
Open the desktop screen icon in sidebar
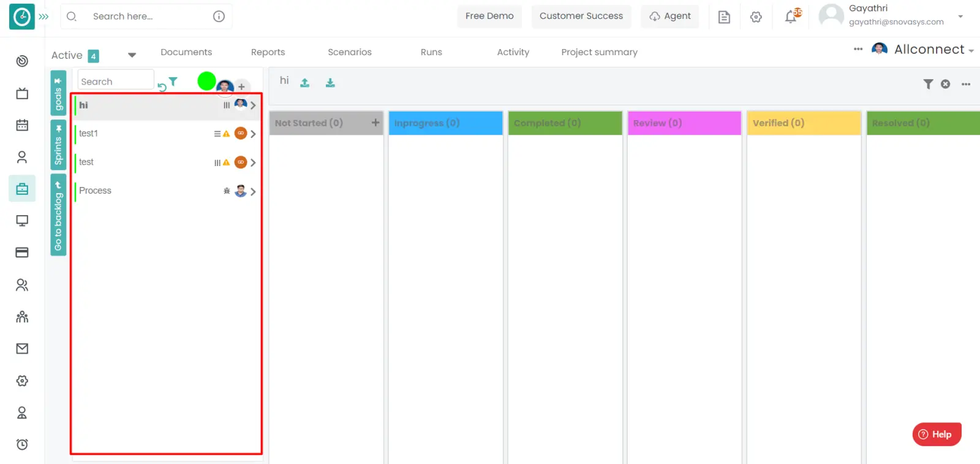point(22,221)
